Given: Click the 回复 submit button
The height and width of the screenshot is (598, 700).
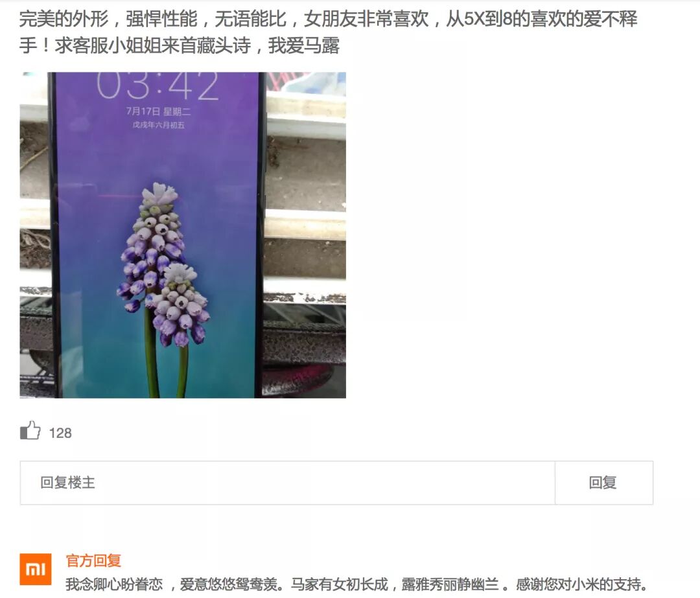Looking at the screenshot, I should [x=604, y=483].
